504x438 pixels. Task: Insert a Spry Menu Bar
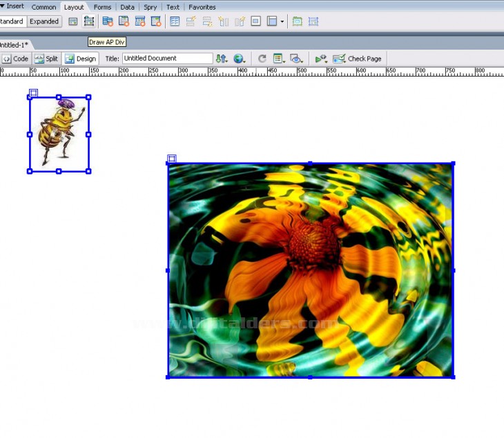108,21
